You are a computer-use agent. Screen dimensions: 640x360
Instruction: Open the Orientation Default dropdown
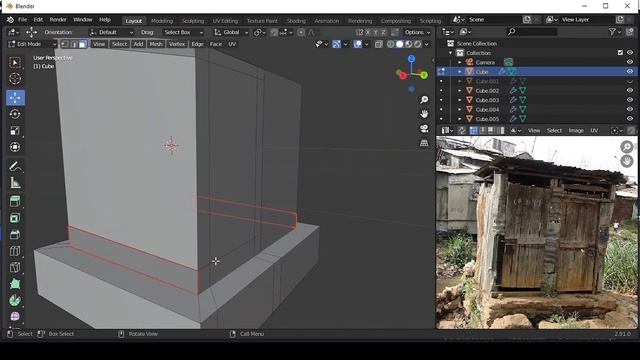pos(111,32)
